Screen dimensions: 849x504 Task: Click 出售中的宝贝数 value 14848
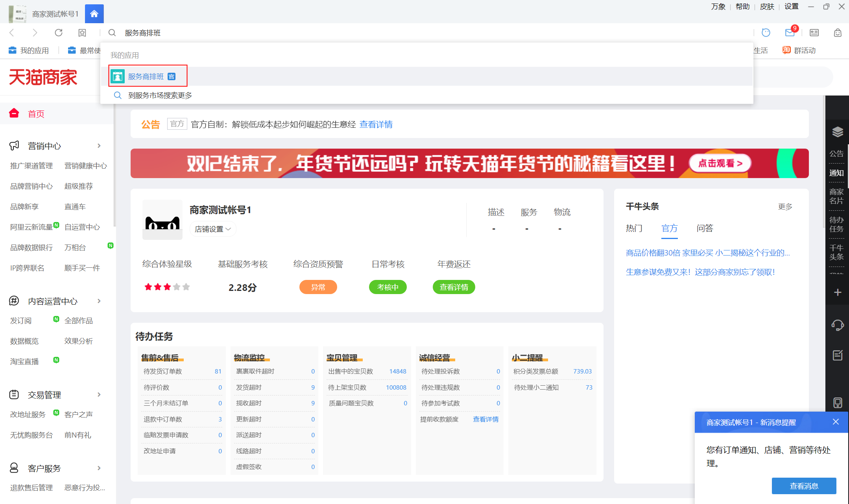pos(397,371)
